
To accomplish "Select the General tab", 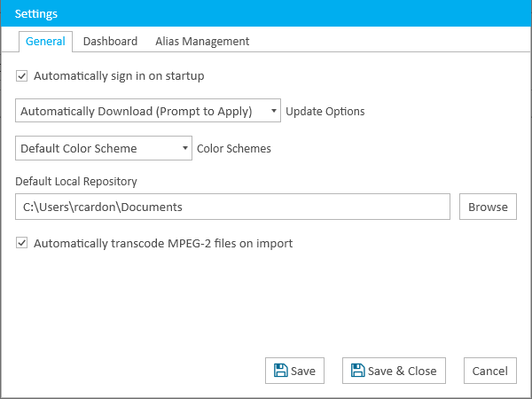I will [45, 42].
